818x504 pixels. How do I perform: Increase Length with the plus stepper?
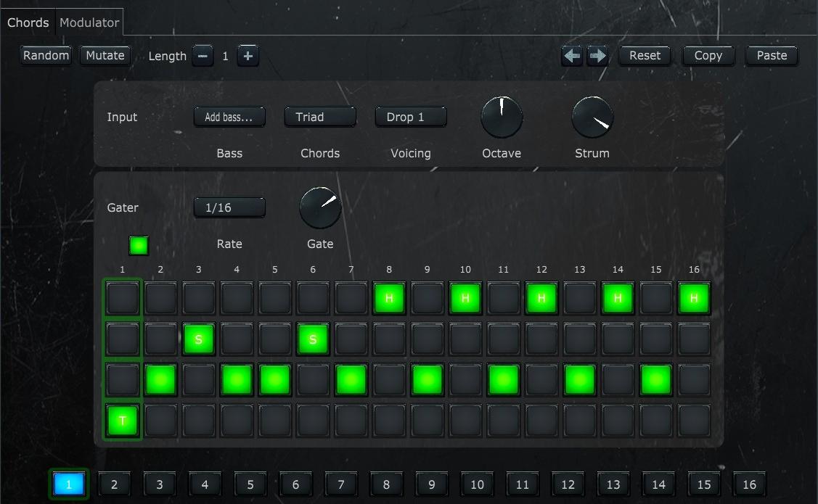tap(248, 55)
